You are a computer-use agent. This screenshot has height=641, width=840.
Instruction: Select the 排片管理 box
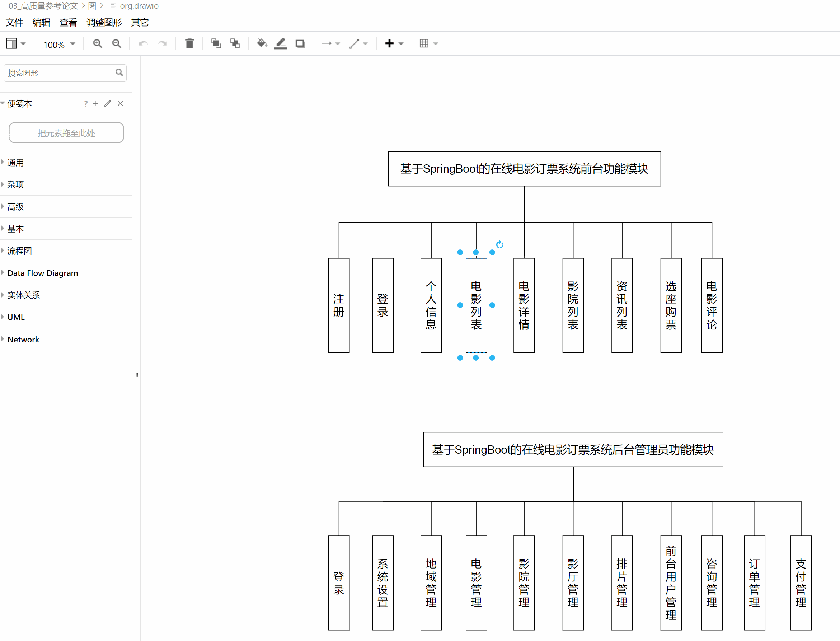(x=622, y=583)
